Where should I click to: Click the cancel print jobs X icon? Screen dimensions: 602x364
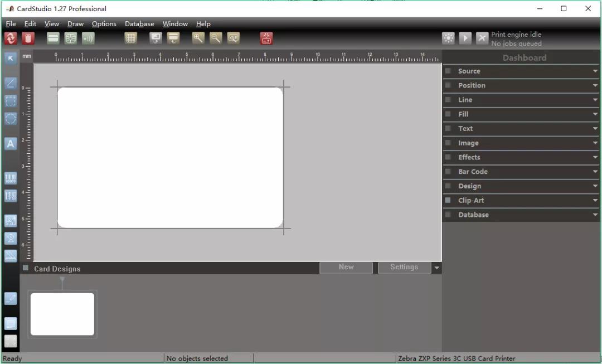pos(482,38)
